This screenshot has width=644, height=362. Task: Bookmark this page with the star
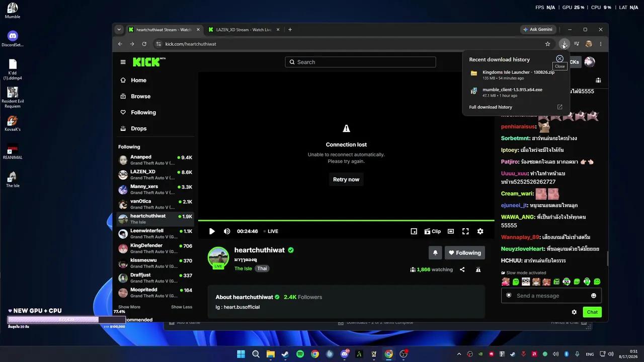(548, 44)
